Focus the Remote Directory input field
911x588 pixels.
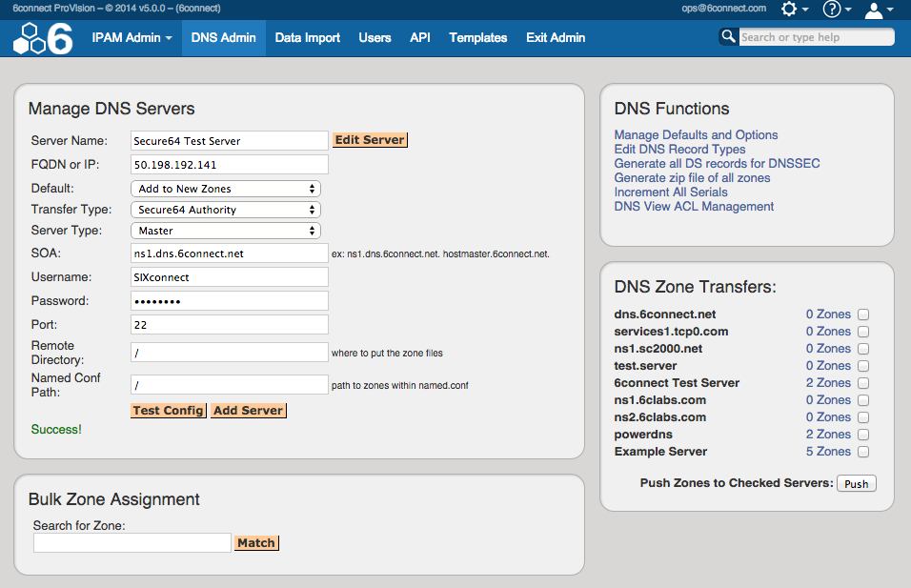[230, 353]
